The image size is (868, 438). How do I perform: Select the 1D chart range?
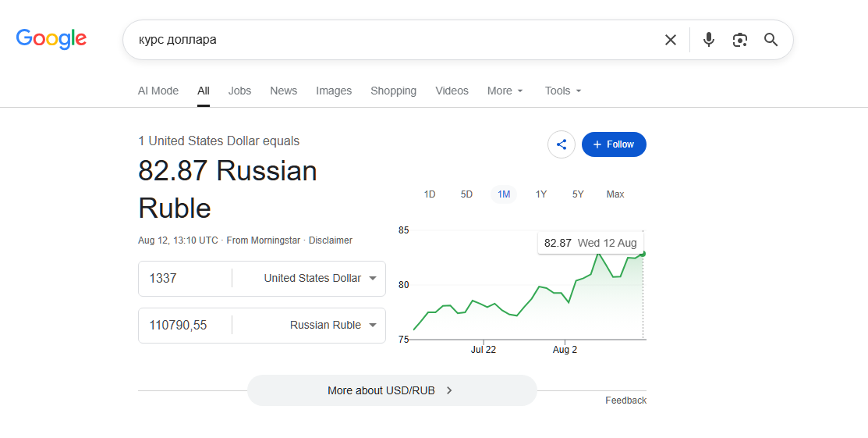(x=430, y=194)
